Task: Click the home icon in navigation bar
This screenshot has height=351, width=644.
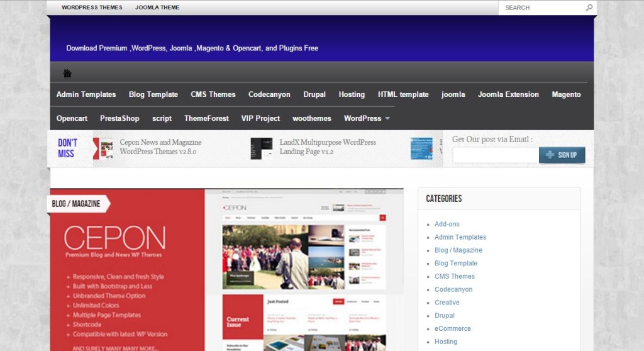Action: 67,73
